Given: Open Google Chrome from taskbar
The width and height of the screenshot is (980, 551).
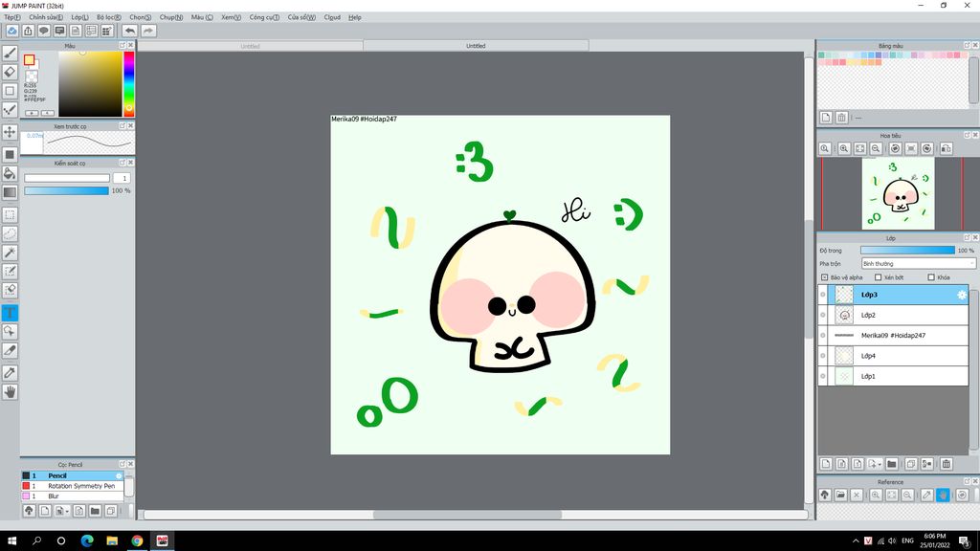Looking at the screenshot, I should 137,541.
